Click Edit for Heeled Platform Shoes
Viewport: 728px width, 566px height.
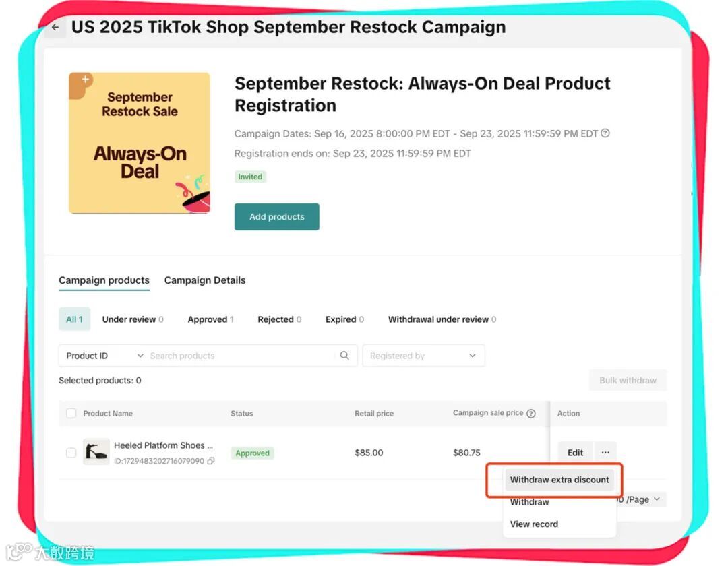[x=575, y=452]
